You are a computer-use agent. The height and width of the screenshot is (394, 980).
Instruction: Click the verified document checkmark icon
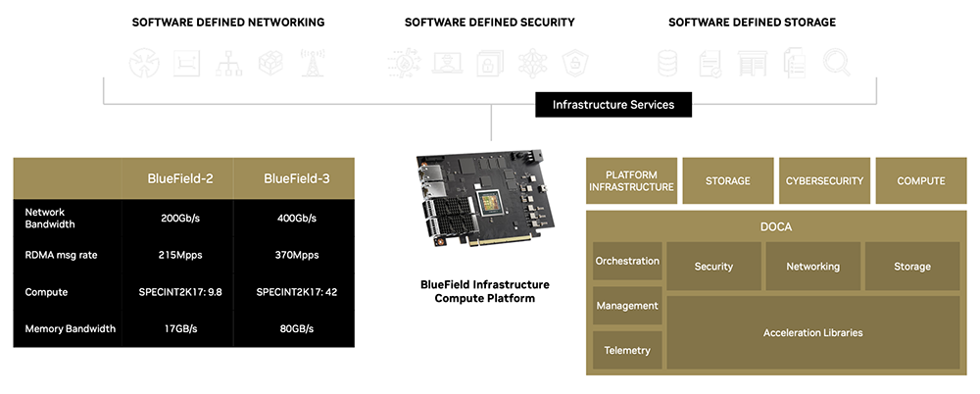coord(710,63)
